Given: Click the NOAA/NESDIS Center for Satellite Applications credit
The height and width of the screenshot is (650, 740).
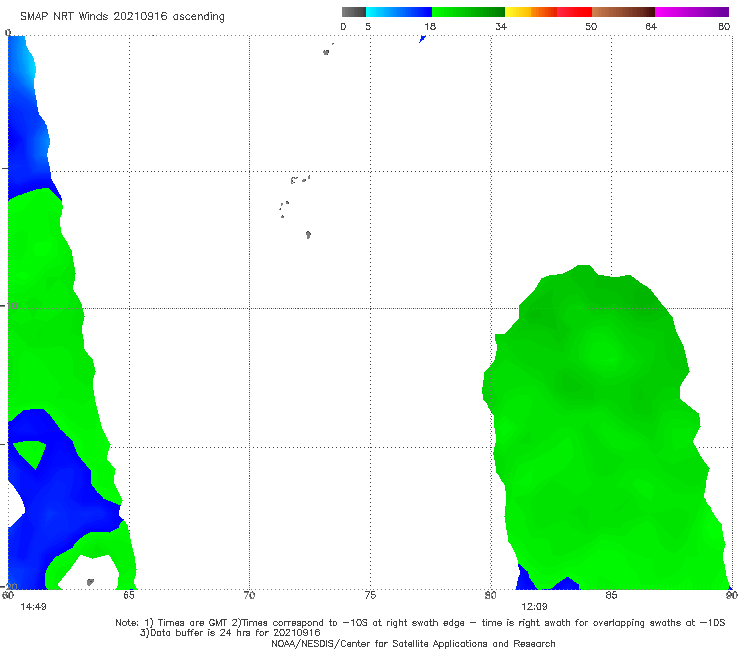Looking at the screenshot, I should (x=413, y=644).
